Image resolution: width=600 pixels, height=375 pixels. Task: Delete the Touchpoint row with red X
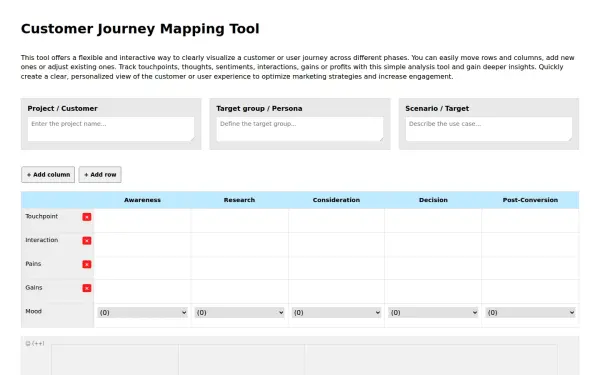[x=87, y=217]
